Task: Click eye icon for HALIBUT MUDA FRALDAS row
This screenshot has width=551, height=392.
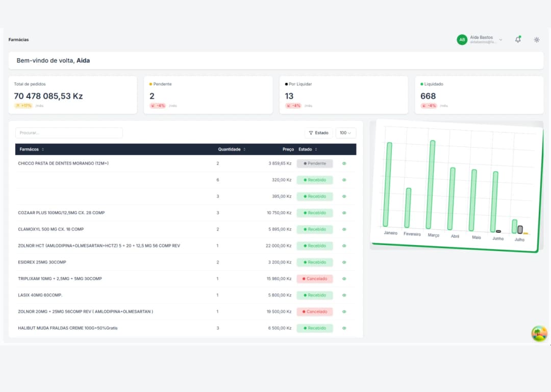Action: click(344, 328)
